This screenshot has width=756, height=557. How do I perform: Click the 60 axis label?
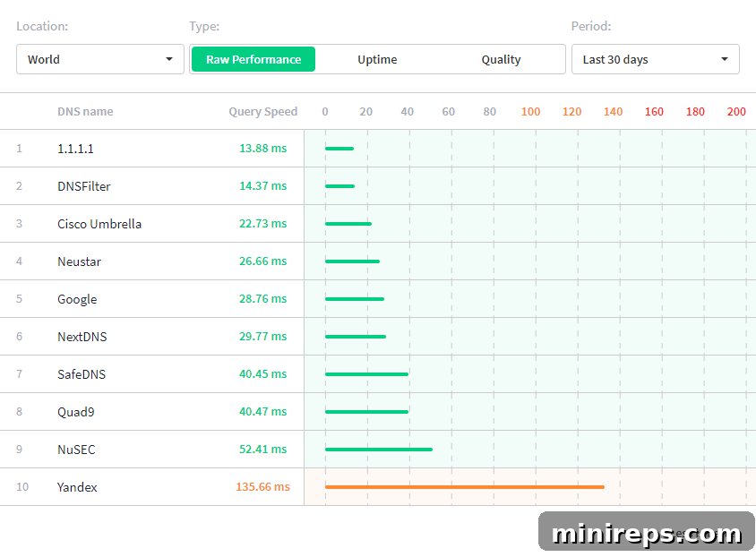(449, 112)
